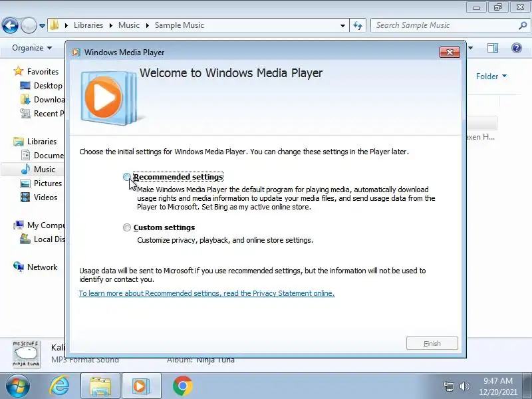The width and height of the screenshot is (532, 399).
Task: Launch Google Chrome from taskbar
Action: [182, 386]
